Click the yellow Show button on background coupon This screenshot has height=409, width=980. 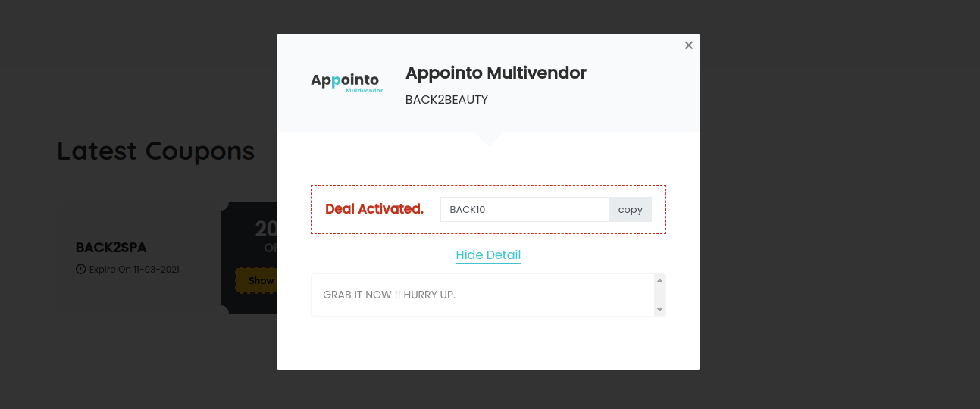pyautogui.click(x=256, y=280)
